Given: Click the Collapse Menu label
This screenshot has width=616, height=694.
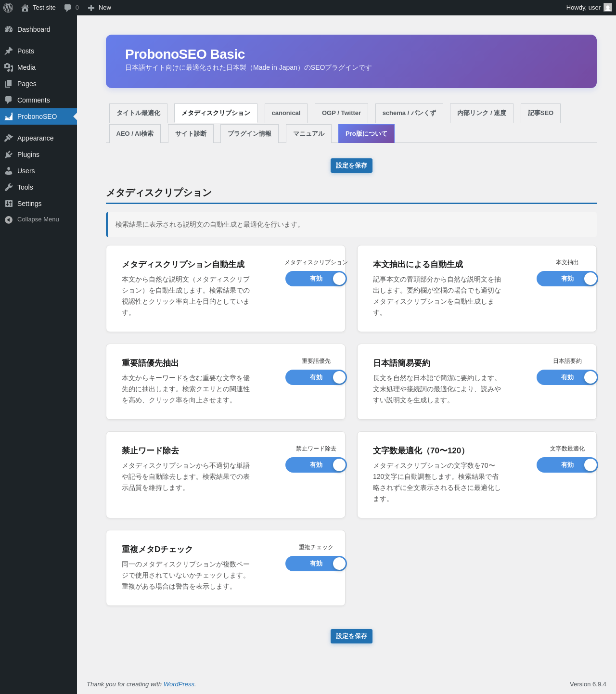Looking at the screenshot, I should 38,219.
